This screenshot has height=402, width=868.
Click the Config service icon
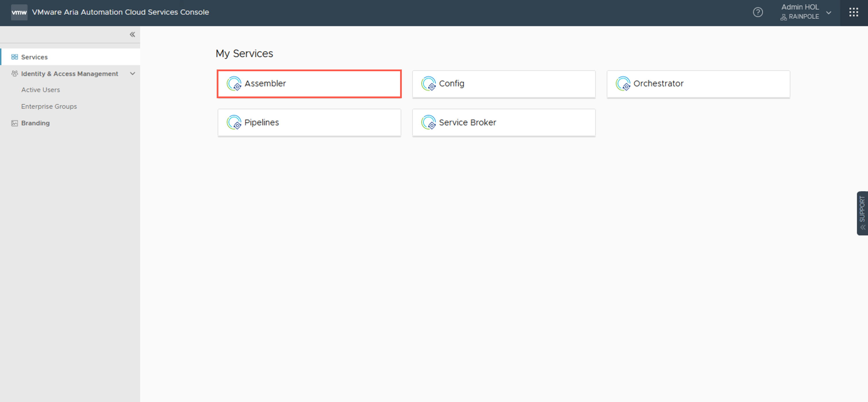pyautogui.click(x=428, y=84)
